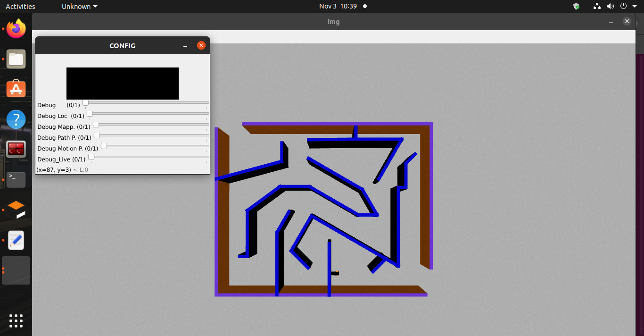Open the red media app in the dock
This screenshot has height=336, width=644.
tap(16, 150)
